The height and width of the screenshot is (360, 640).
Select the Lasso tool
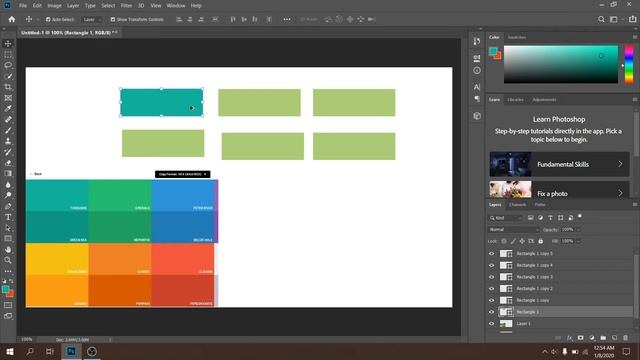coord(8,65)
